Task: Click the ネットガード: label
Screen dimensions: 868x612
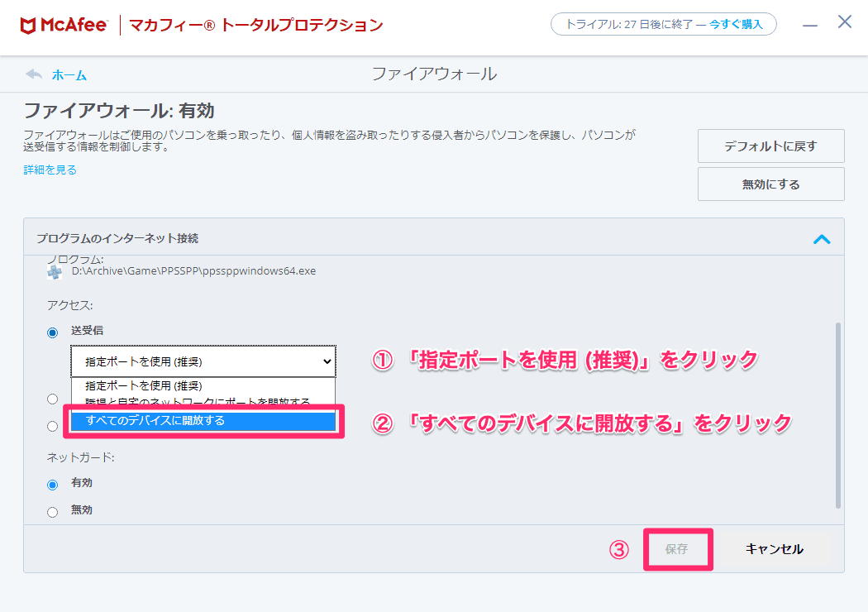Action: click(x=81, y=457)
